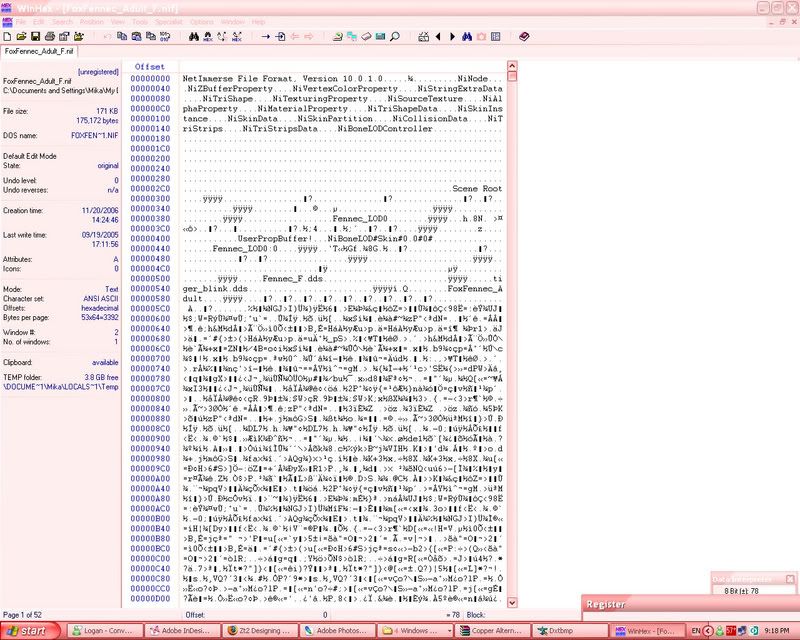Click the left black arrow icon
Viewport: 800px width, 640px height.
pyautogui.click(x=437, y=36)
